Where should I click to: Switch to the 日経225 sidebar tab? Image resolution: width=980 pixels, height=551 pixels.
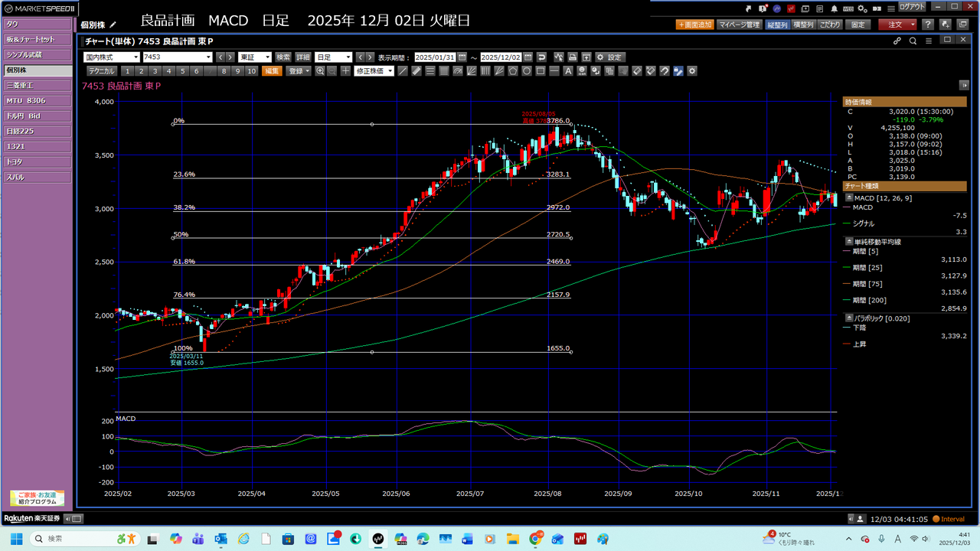tap(37, 131)
